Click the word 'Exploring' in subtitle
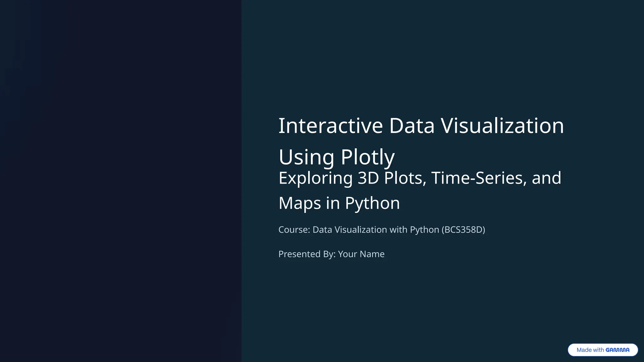This screenshot has width=644, height=362. (315, 178)
